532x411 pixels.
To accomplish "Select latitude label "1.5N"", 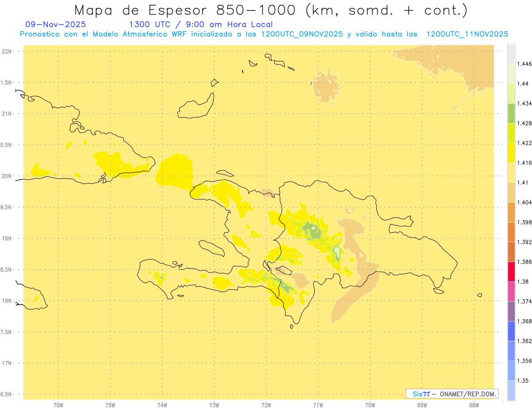I will point(7,82).
